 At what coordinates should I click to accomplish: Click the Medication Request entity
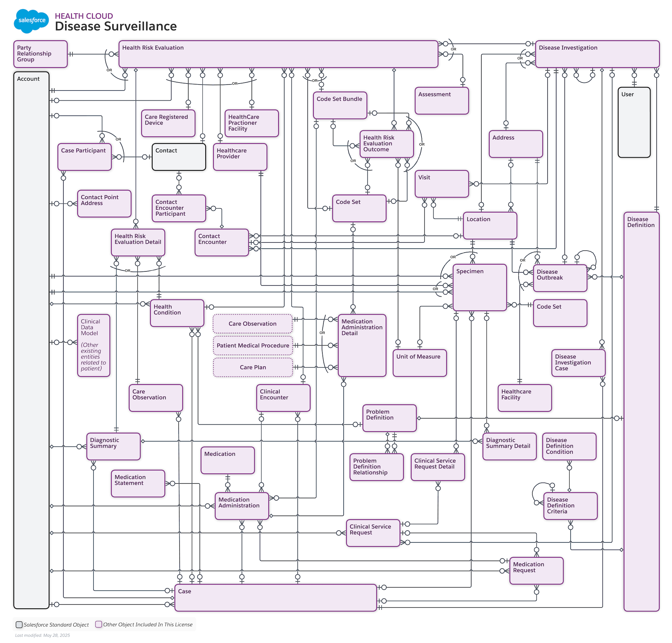(x=536, y=571)
